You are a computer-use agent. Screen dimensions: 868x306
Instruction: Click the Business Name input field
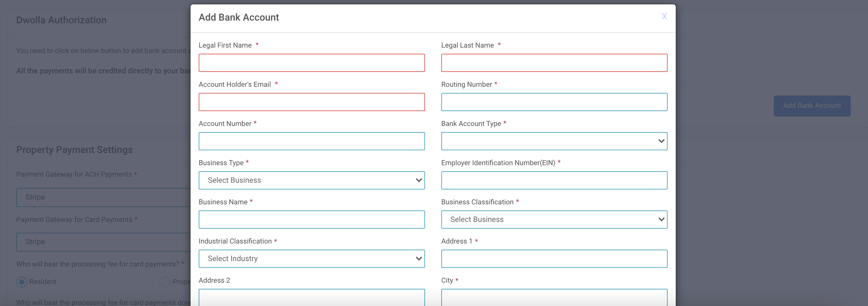click(312, 220)
